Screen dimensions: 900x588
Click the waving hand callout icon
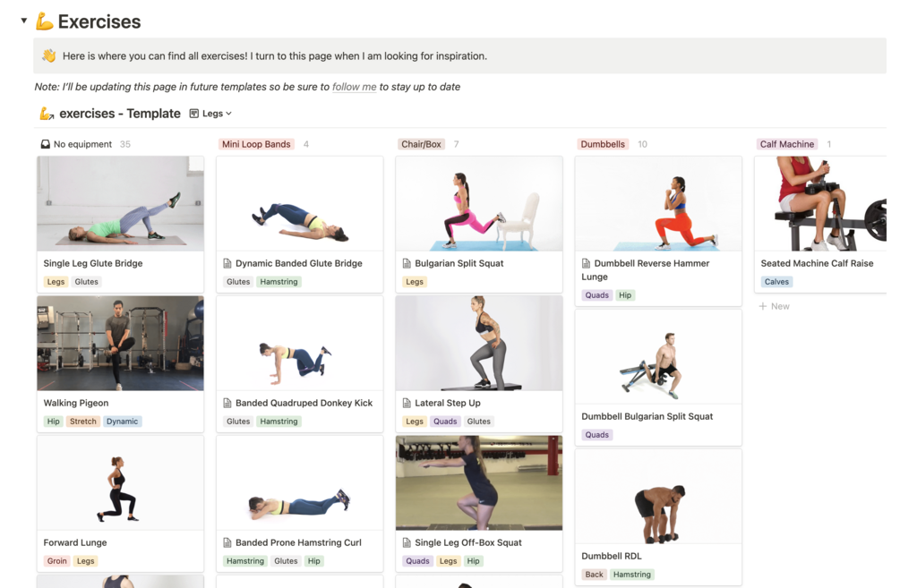coord(48,55)
